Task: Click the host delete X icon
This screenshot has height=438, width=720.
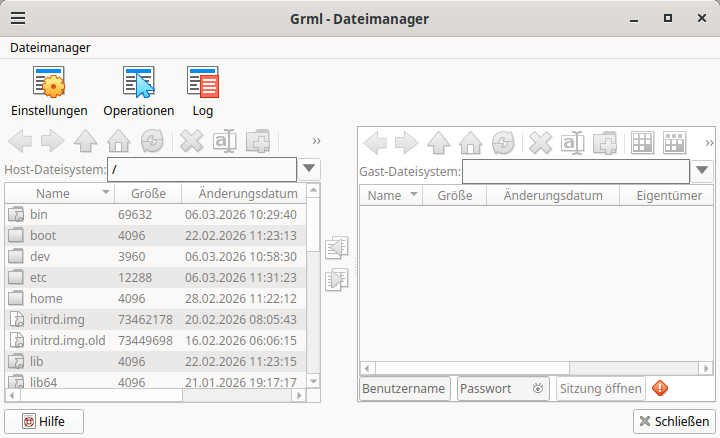Action: [191, 142]
